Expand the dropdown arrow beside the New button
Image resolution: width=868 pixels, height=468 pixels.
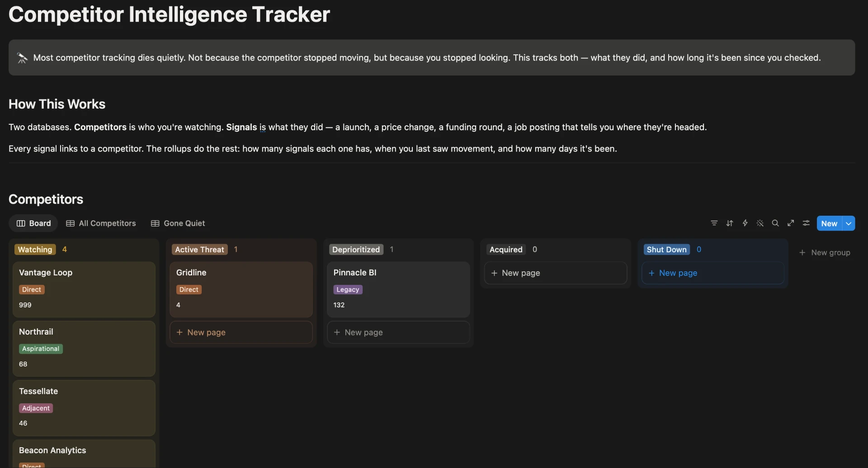pos(849,223)
